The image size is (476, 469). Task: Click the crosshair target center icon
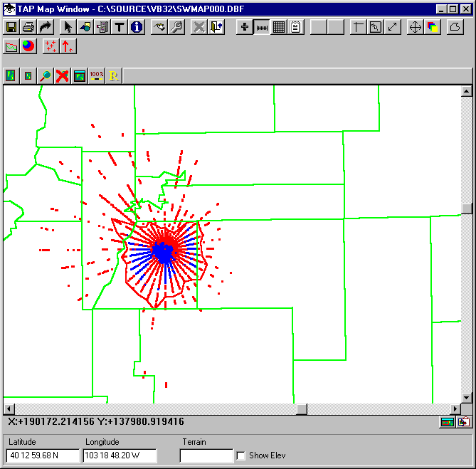[415, 27]
